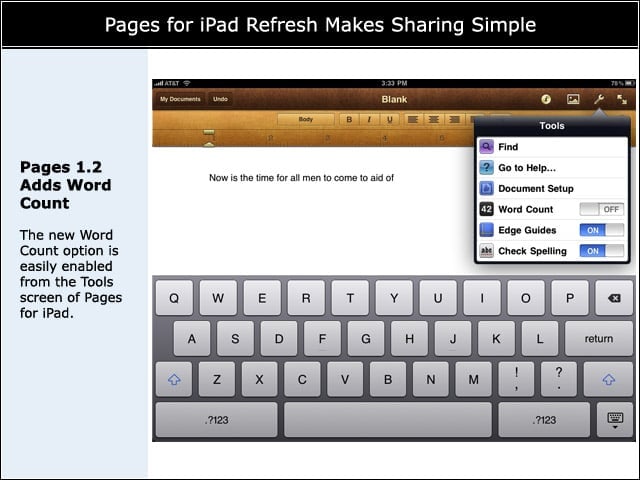Tap the space bar key
This screenshot has width=640, height=480.
click(x=388, y=420)
